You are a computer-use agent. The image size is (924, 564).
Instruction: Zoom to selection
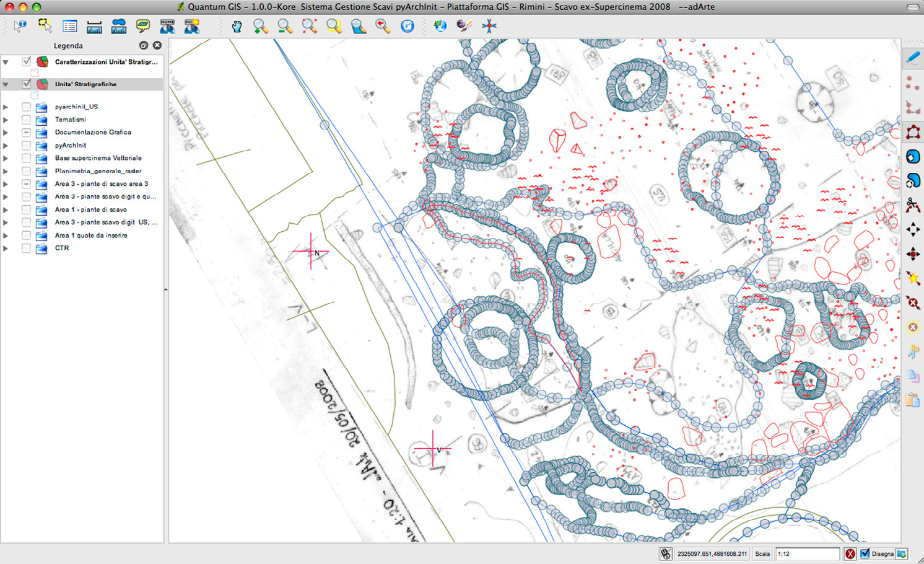tap(334, 26)
